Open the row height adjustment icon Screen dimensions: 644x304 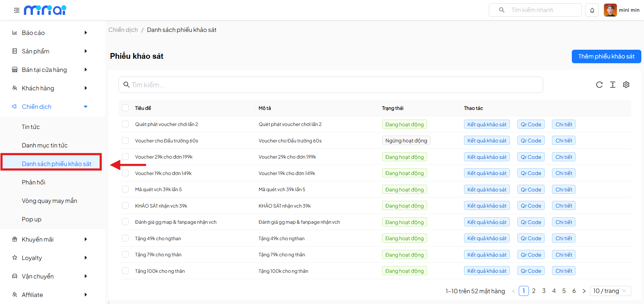(x=612, y=85)
